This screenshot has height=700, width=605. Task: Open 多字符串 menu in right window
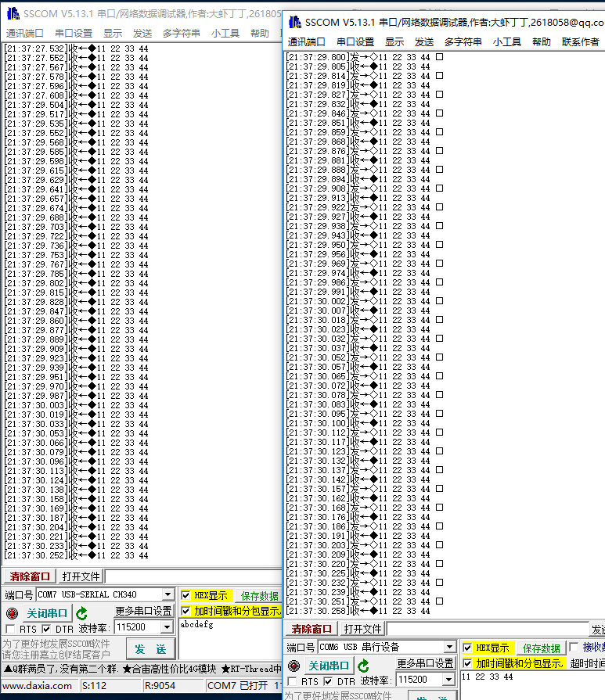coord(464,41)
